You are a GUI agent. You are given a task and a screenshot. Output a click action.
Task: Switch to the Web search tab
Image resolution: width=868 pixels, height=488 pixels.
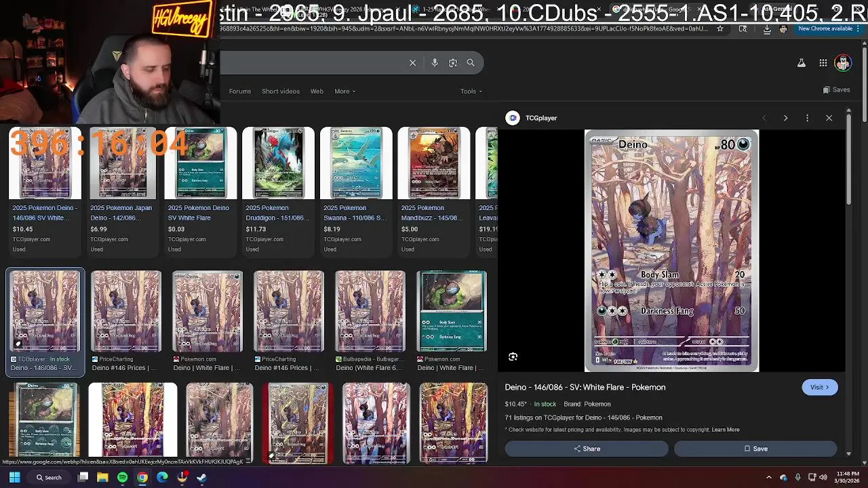click(x=317, y=91)
